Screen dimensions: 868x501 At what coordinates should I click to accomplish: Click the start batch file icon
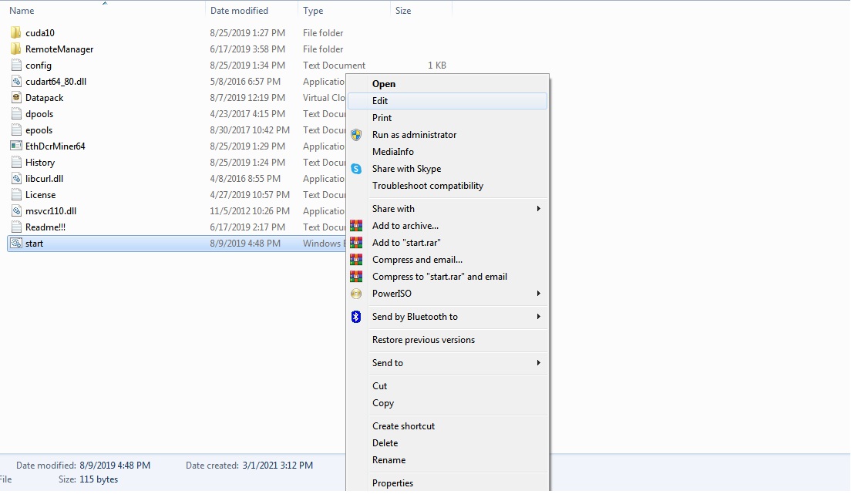16,243
